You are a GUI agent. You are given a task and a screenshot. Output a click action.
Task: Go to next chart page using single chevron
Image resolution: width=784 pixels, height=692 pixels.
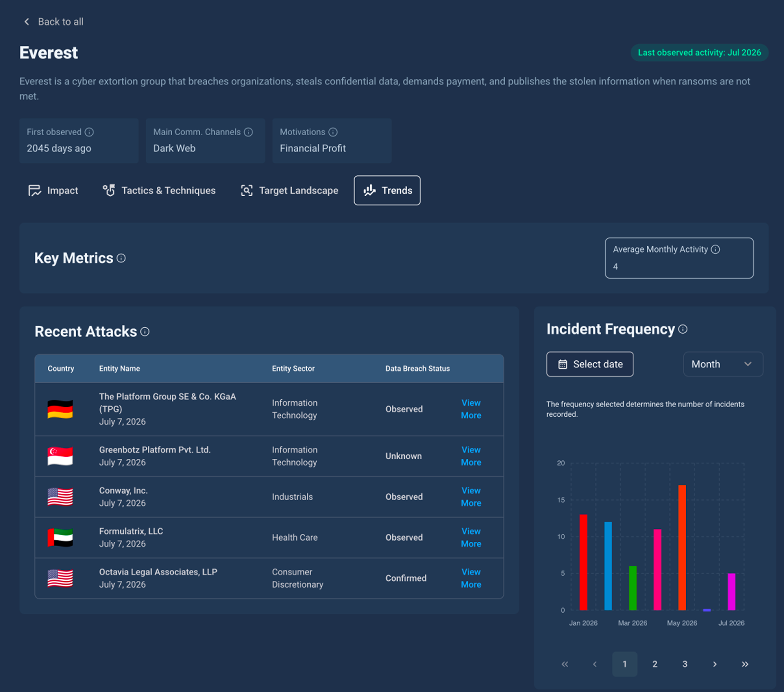(715, 664)
